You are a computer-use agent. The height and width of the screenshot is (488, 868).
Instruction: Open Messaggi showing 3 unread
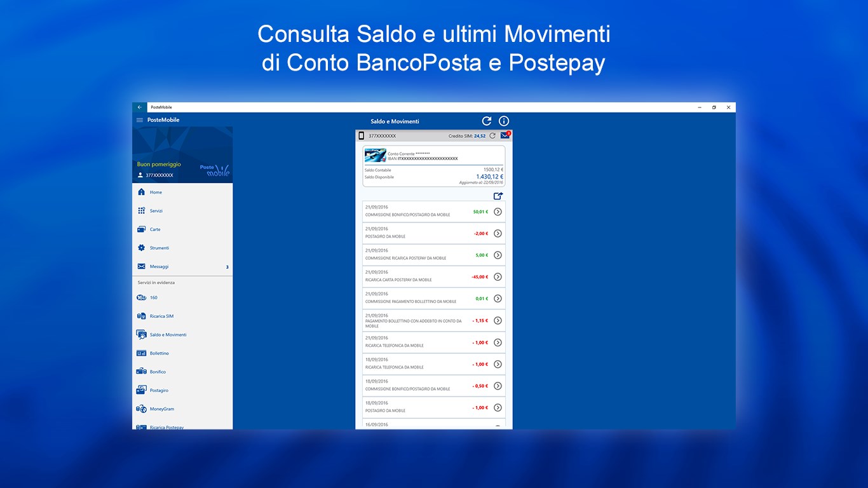click(x=161, y=266)
